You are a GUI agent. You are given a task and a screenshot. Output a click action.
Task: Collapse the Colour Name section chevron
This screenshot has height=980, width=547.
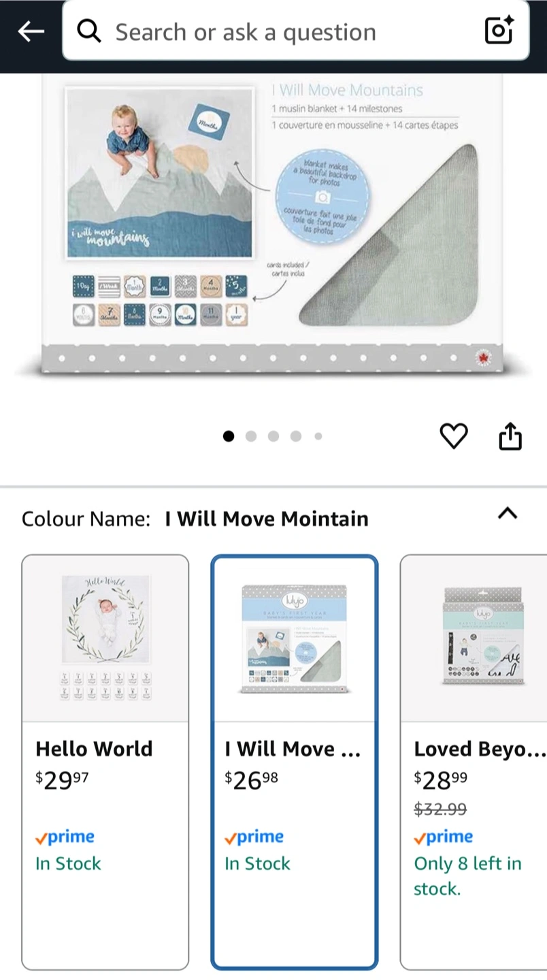(x=508, y=514)
